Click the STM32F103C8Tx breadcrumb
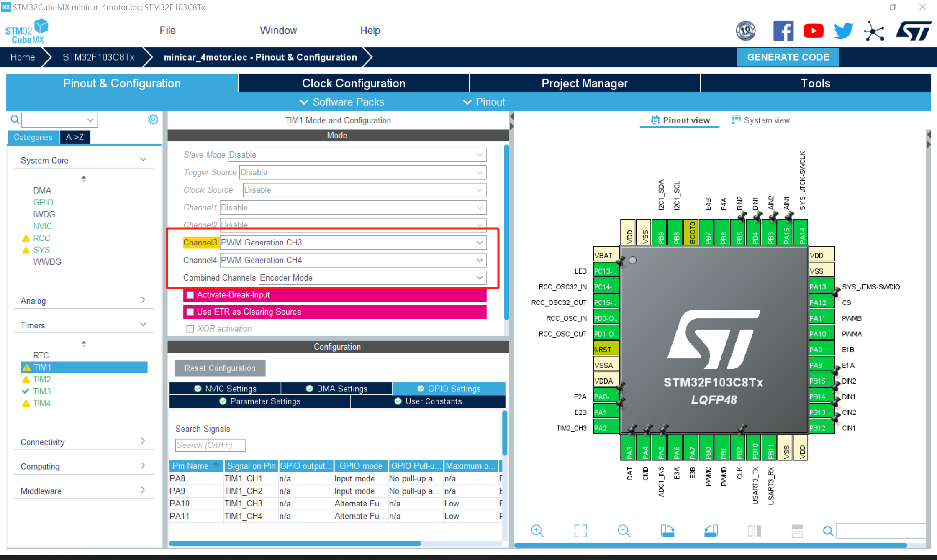The image size is (937, 560). click(x=98, y=57)
